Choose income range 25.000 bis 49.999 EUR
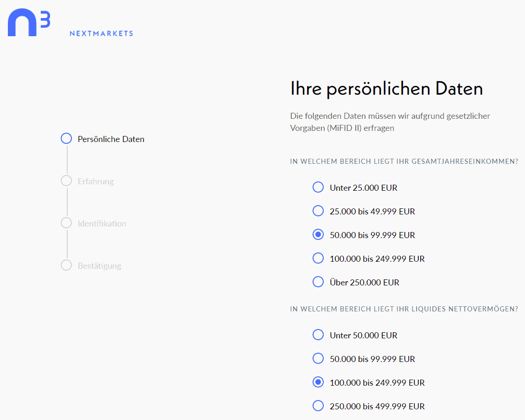The width and height of the screenshot is (525, 420). 318,211
